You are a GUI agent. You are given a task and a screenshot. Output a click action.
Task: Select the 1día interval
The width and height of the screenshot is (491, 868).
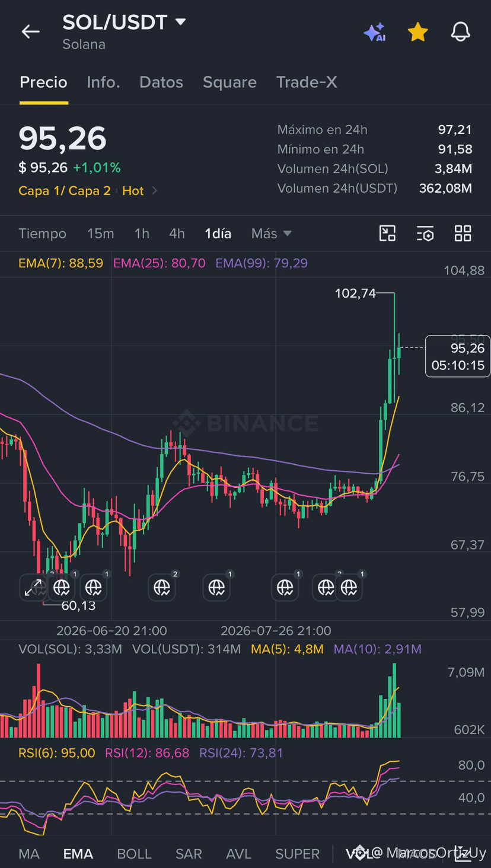(218, 234)
